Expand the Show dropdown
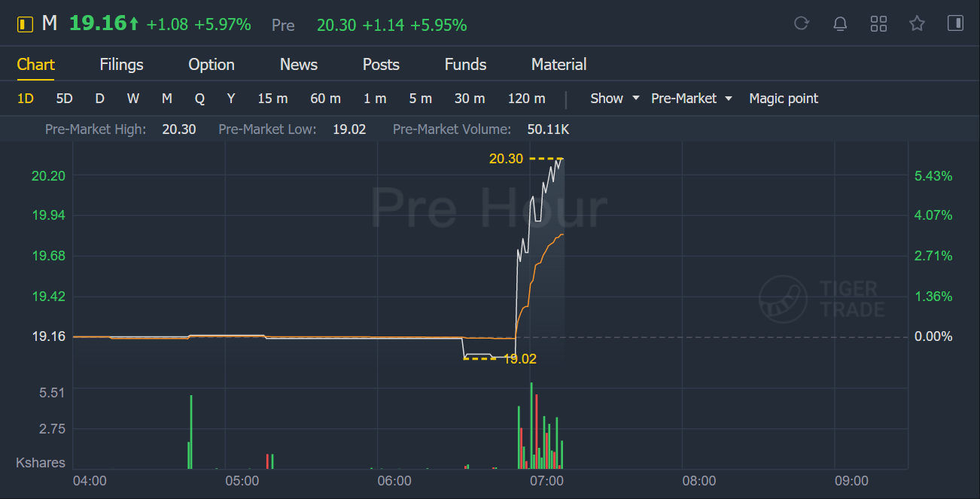The image size is (980, 499). pos(614,99)
